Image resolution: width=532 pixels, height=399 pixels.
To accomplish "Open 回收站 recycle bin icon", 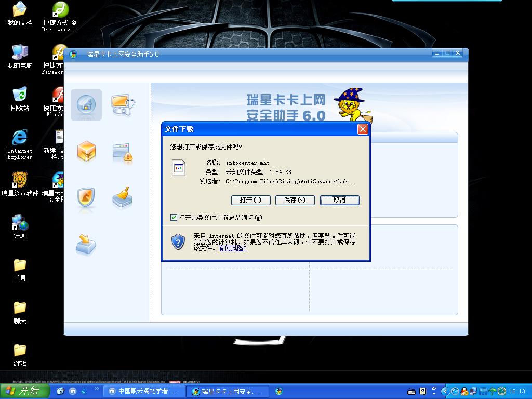I will pyautogui.click(x=20, y=99).
